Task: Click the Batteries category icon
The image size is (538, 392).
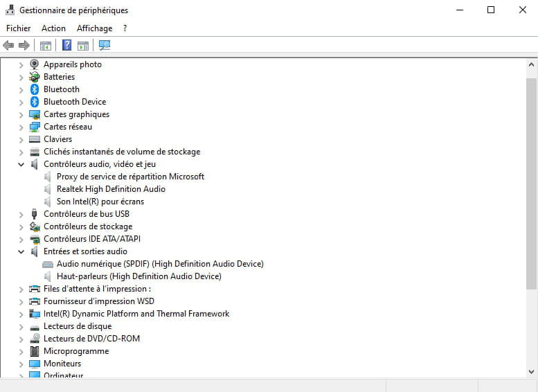Action: click(x=35, y=77)
